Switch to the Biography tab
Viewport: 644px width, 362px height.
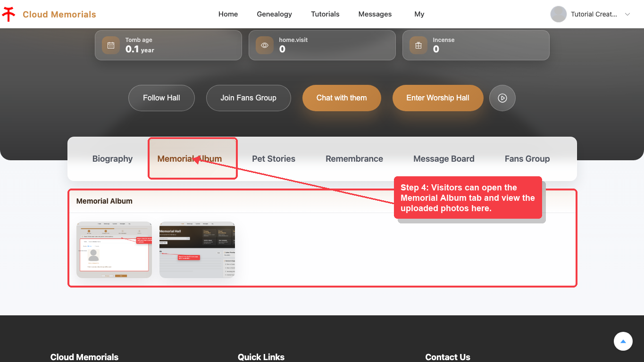point(112,159)
